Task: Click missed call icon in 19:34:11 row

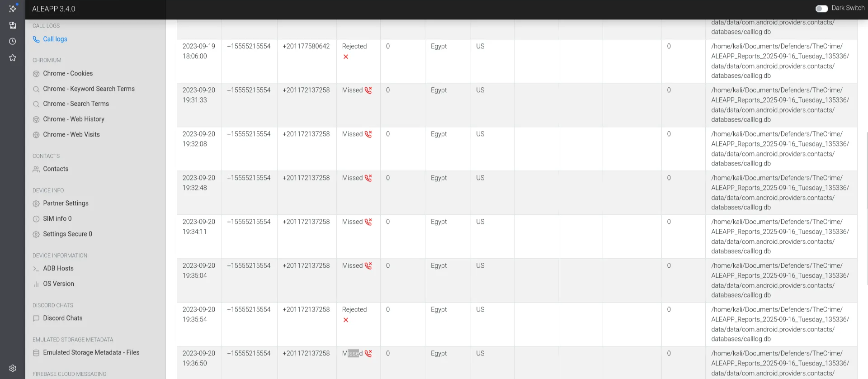Action: click(368, 222)
